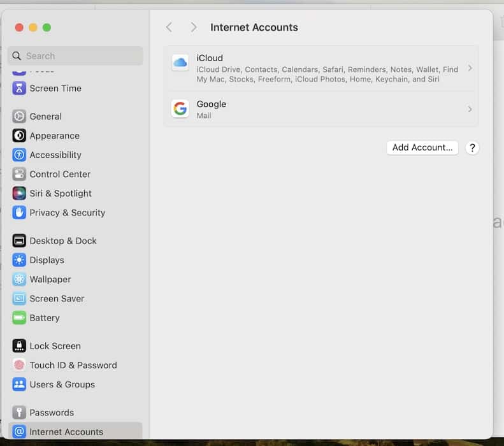Image resolution: width=504 pixels, height=446 pixels.
Task: Open the General settings pane
Action: pyautogui.click(x=45, y=117)
